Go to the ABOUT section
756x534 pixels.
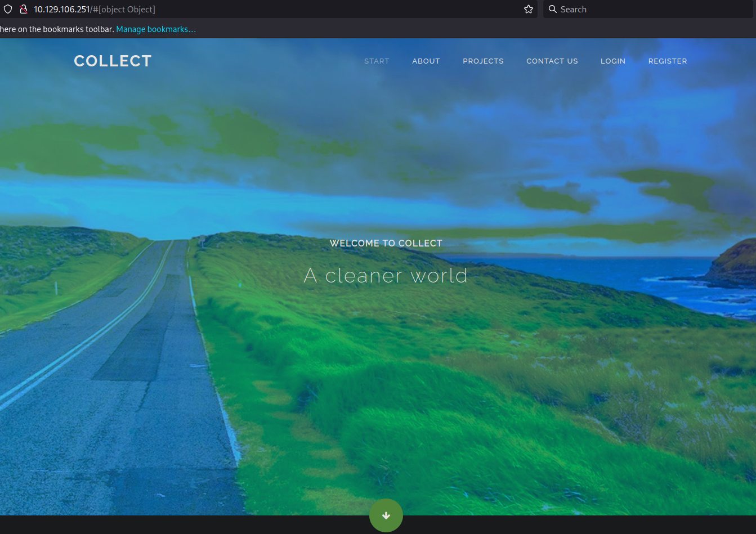426,61
